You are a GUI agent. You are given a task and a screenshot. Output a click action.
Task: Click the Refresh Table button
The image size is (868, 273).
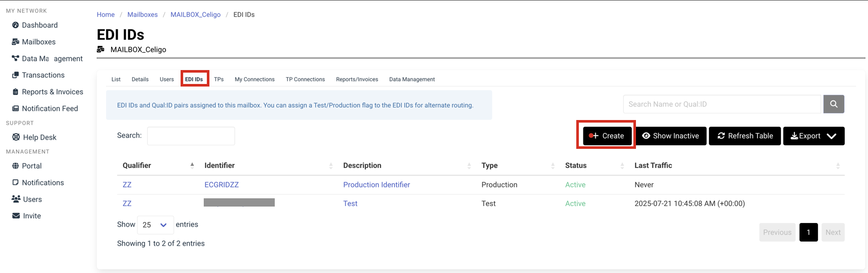coord(745,136)
